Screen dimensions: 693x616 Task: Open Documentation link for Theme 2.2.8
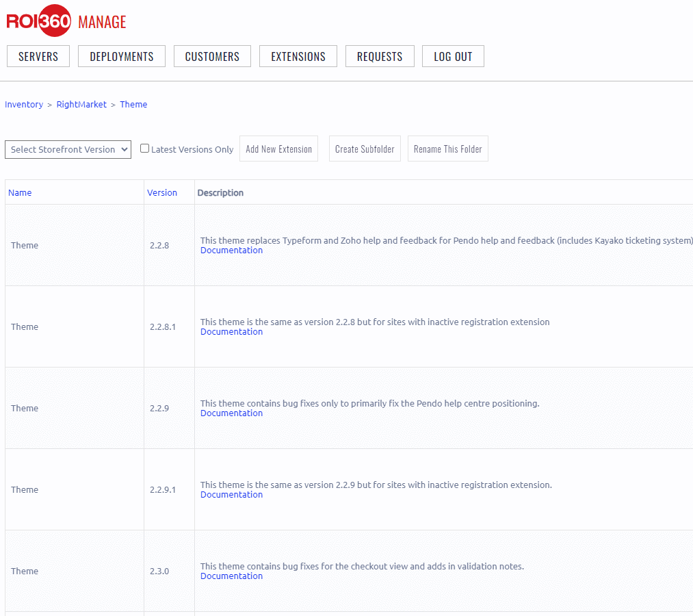[x=231, y=251]
